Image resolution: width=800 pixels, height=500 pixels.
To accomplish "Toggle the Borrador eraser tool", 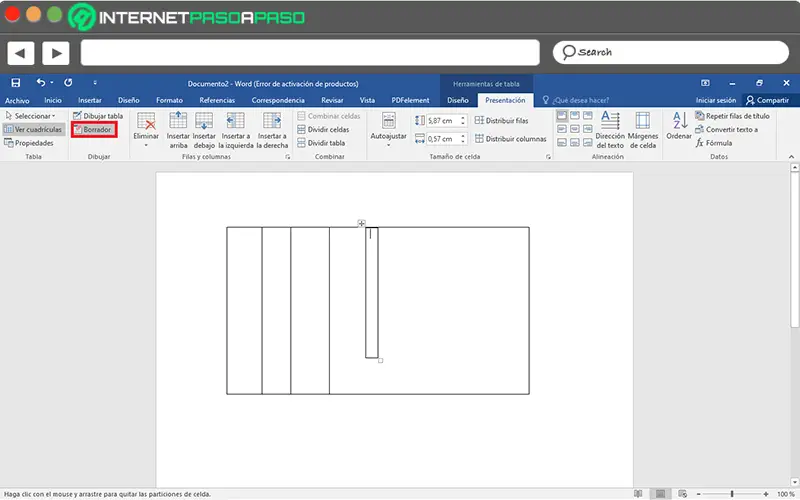I will pos(94,130).
